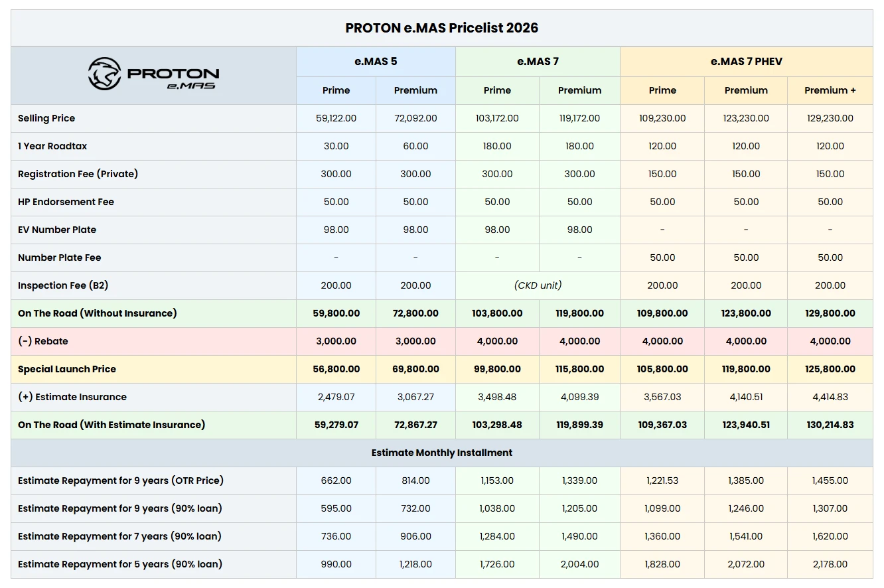
Task: Select the 130,214.83 on-the-road price cell
Action: (x=830, y=425)
